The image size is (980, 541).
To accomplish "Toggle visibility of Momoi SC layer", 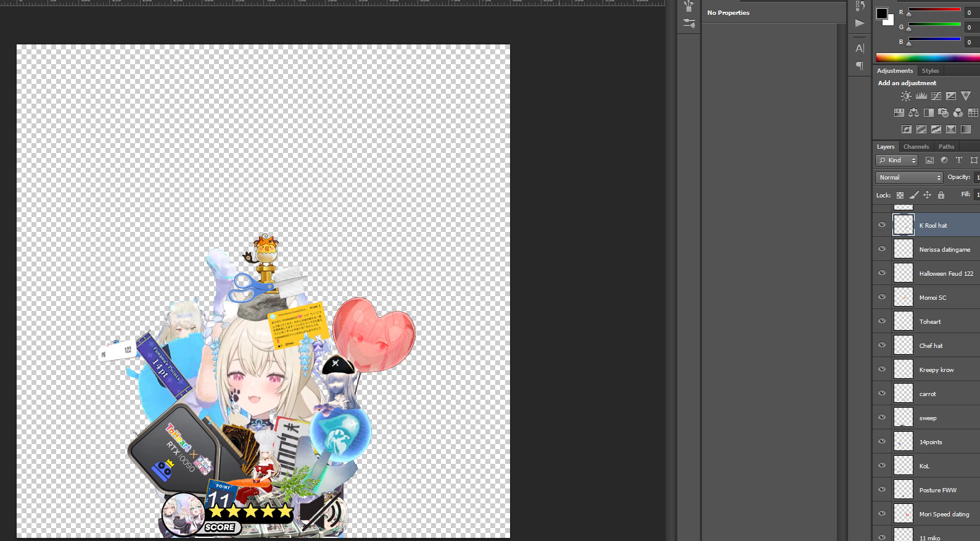I will 882,297.
